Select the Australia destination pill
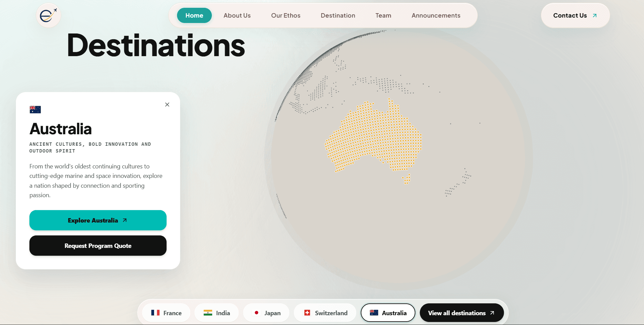644x325 pixels. click(388, 313)
